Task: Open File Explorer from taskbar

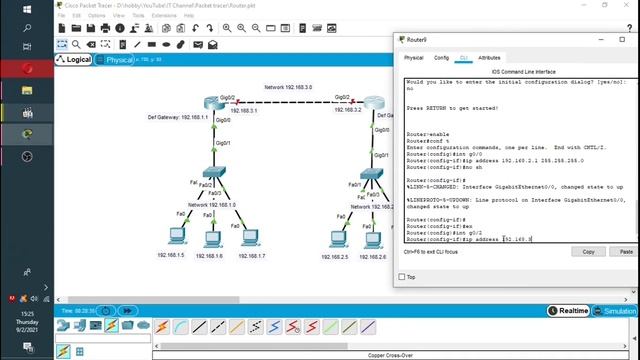Action: (27, 90)
